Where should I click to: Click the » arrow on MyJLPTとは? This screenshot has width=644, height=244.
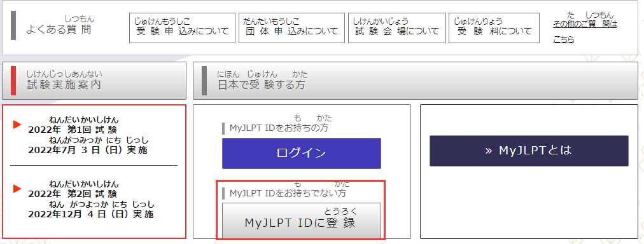coord(489,151)
